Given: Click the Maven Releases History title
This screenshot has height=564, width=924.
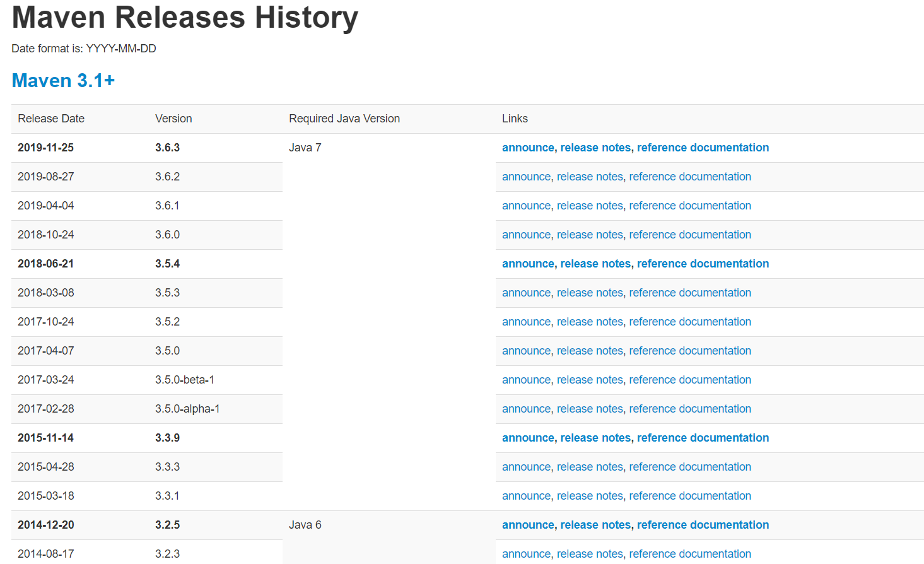Looking at the screenshot, I should [x=185, y=17].
